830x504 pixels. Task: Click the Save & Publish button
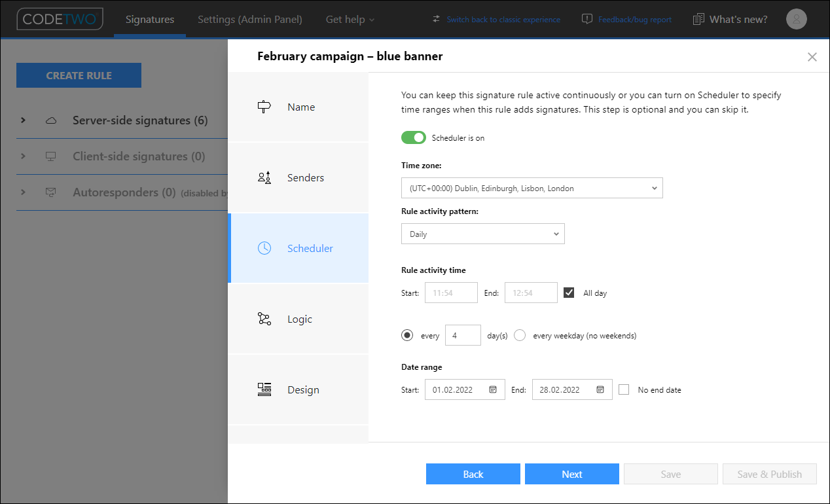click(770, 474)
